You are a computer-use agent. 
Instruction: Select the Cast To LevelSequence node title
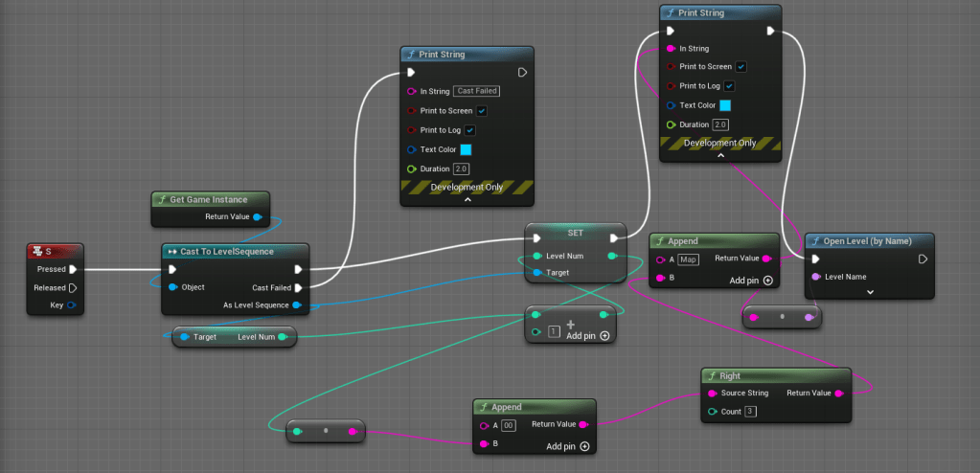[x=228, y=252]
